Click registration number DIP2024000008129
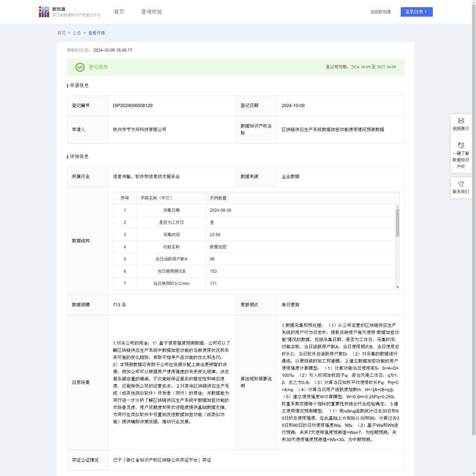This screenshot has height=476, width=476. pos(133,105)
